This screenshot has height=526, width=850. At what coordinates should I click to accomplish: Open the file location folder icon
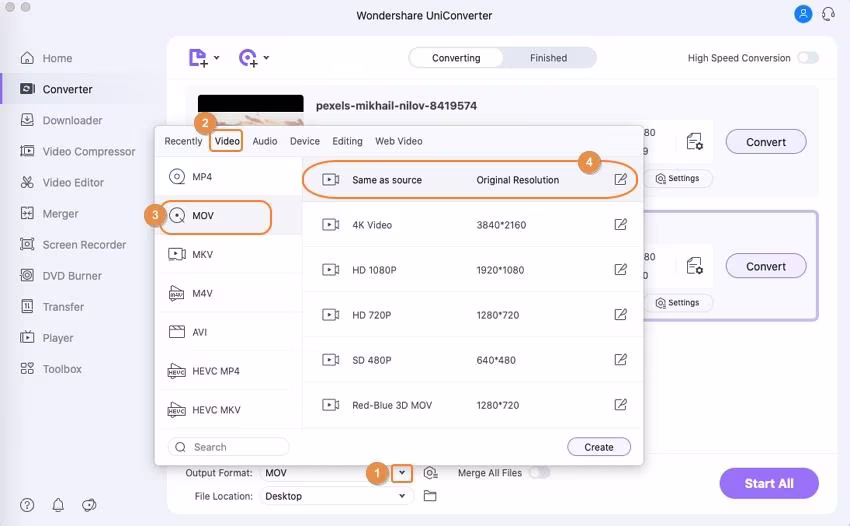click(430, 496)
